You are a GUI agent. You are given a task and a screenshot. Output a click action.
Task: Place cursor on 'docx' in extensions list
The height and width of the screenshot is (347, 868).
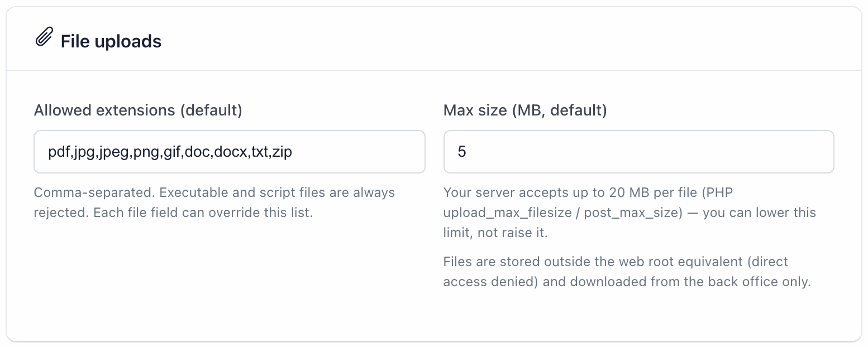230,152
